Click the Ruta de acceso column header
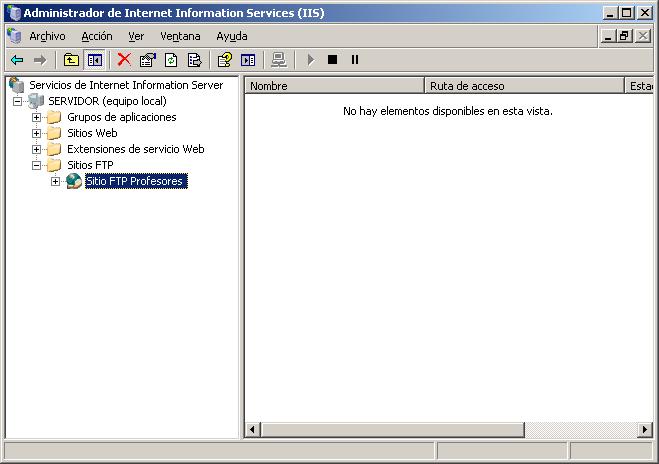 click(x=524, y=86)
